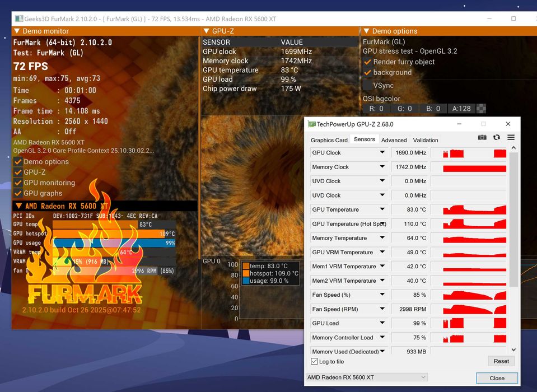Adjust the G: 0 color value field
The image size is (537, 392).
coord(404,109)
